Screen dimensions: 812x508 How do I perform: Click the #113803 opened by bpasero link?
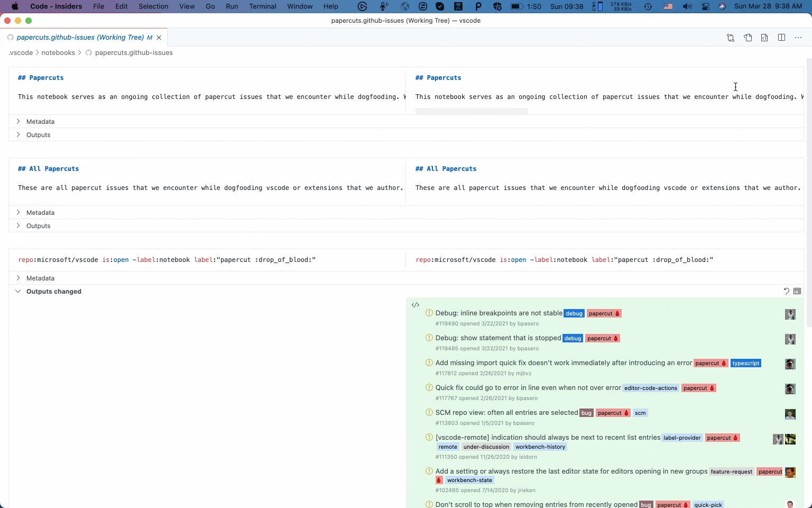[x=484, y=423]
